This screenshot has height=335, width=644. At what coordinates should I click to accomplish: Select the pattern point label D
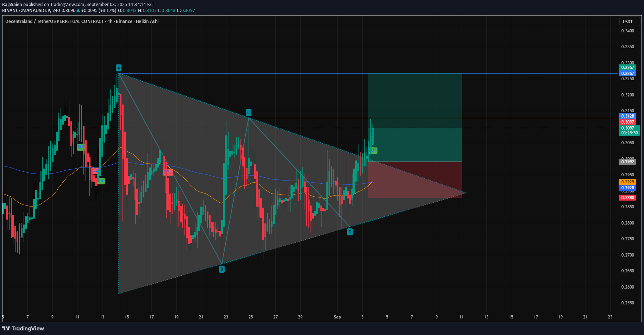click(x=350, y=232)
